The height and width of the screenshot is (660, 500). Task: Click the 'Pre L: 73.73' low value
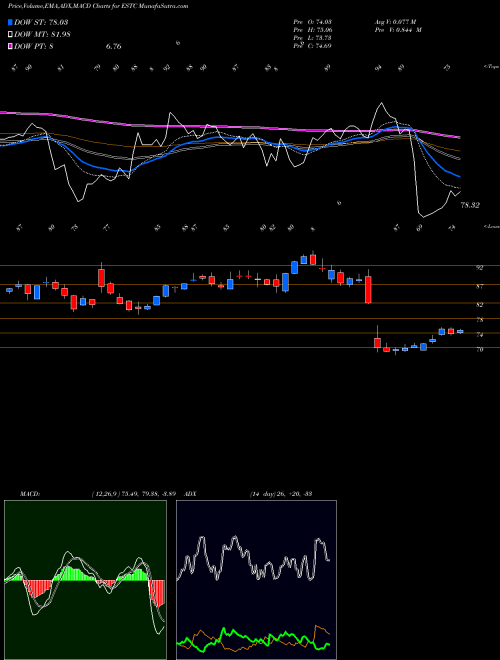(x=312, y=37)
